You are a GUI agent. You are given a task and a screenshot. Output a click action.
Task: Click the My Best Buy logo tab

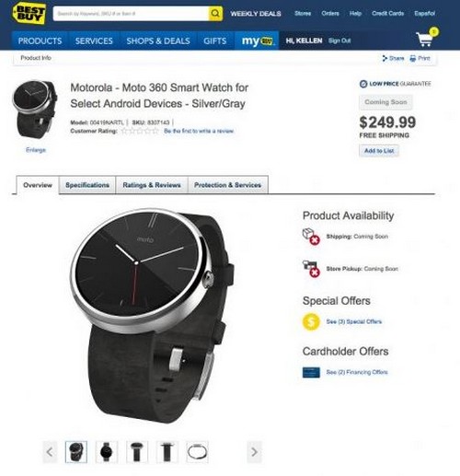pos(257,41)
